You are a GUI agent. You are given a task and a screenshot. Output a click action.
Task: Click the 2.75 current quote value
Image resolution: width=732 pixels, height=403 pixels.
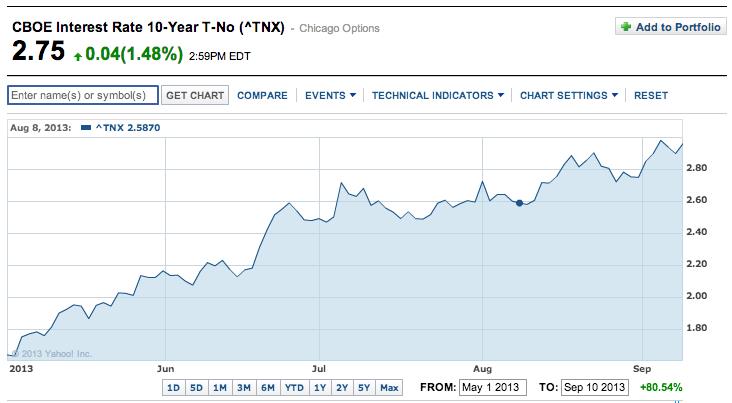click(x=38, y=51)
